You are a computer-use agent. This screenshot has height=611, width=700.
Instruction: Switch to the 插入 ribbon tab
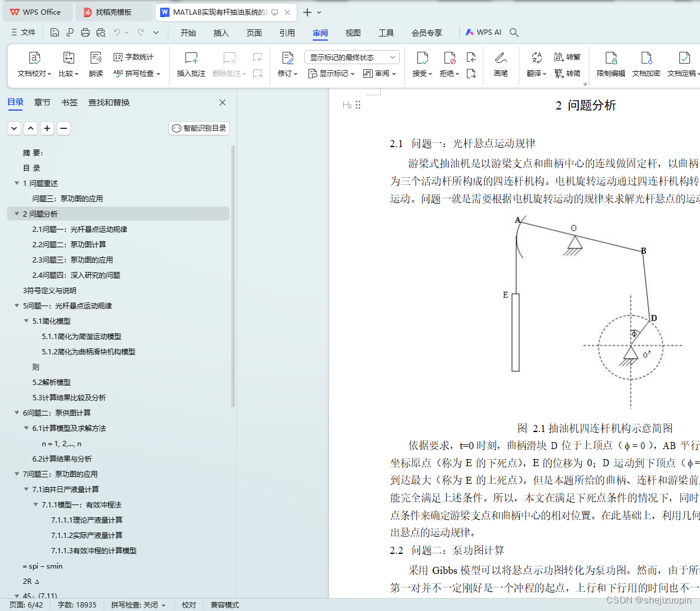[221, 32]
